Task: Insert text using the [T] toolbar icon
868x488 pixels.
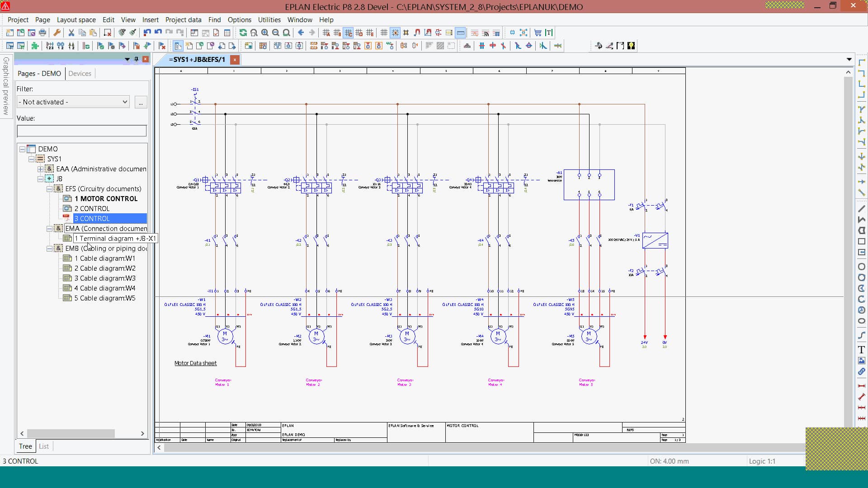Action: 549,33
